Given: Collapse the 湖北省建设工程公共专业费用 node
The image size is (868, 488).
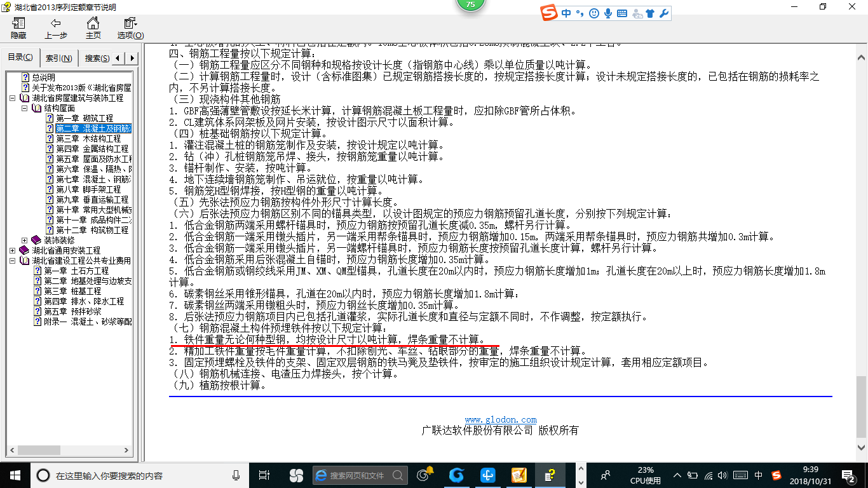Looking at the screenshot, I should click(13, 261).
